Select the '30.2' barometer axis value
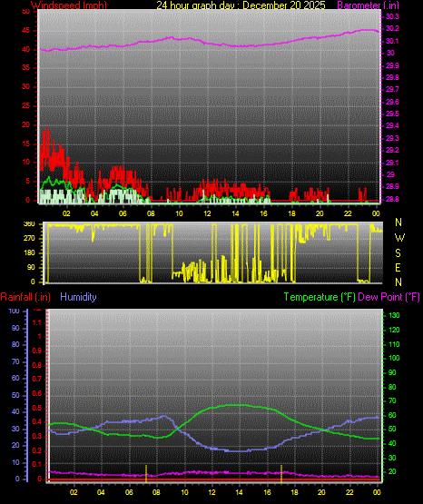The width and height of the screenshot is (423, 504). pyautogui.click(x=392, y=29)
